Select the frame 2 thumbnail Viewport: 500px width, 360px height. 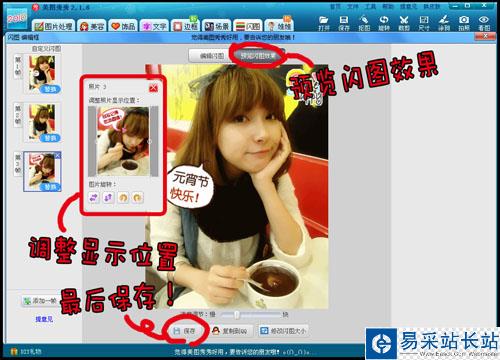tap(42, 123)
